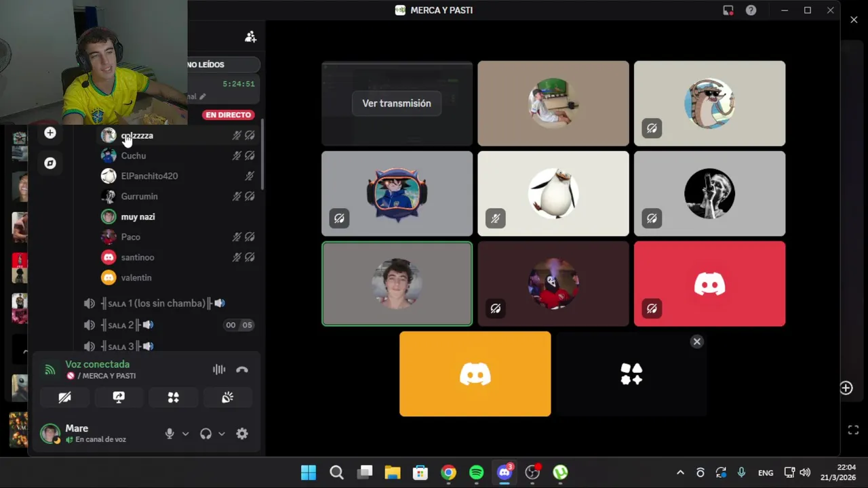868x488 pixels.
Task: Focus the black-and-white singer avatar tile
Action: click(709, 194)
